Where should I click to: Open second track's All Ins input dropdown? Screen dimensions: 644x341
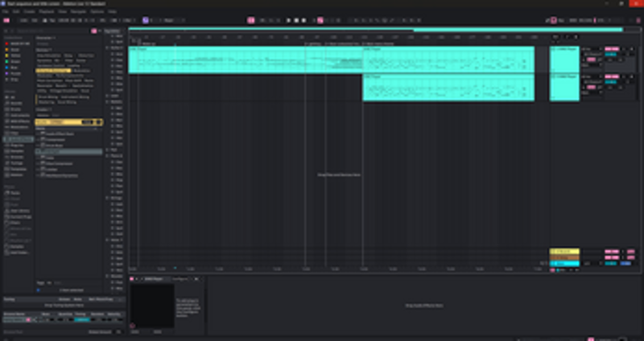click(592, 76)
